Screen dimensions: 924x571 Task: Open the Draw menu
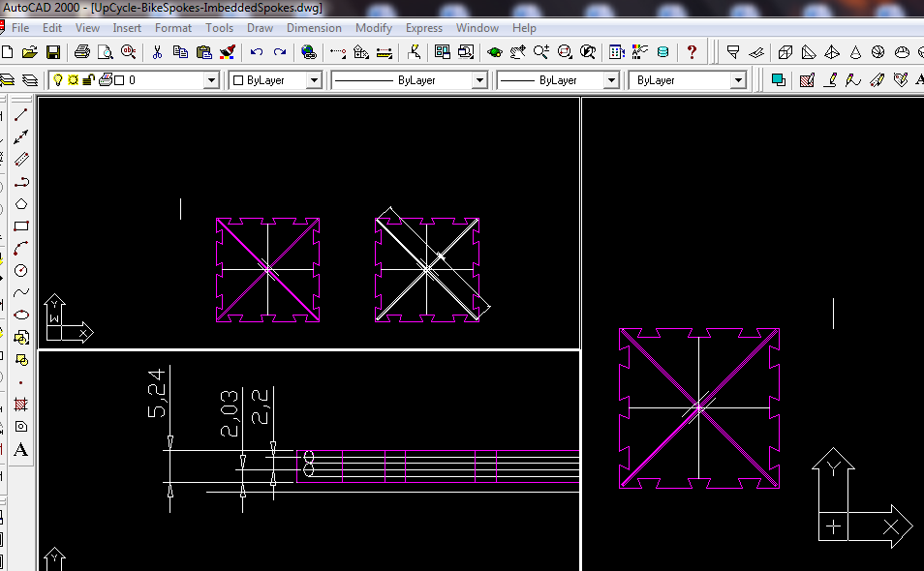point(260,28)
